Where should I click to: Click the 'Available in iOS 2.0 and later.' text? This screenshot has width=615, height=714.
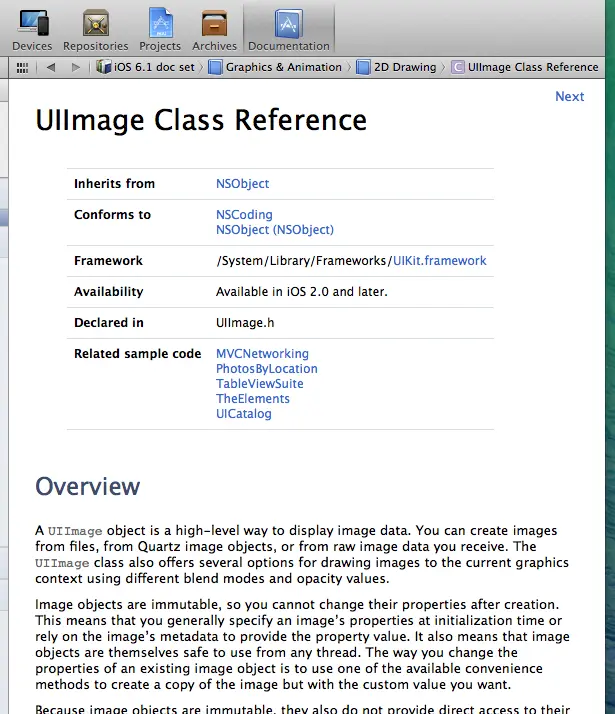(x=302, y=291)
